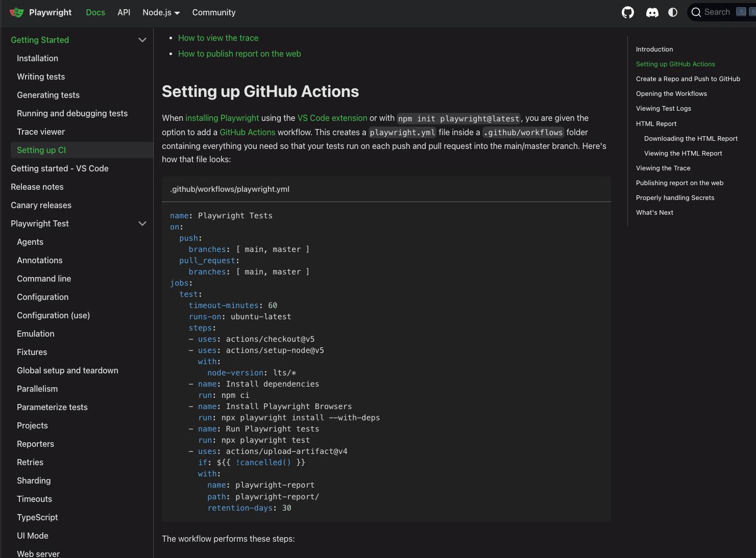Select Trace viewer in sidebar
The width and height of the screenshot is (756, 558).
41,132
